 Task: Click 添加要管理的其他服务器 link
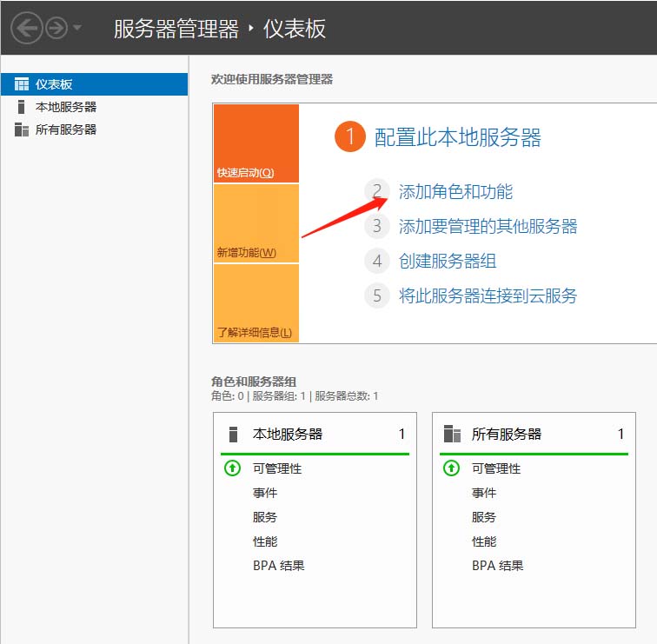coord(488,226)
